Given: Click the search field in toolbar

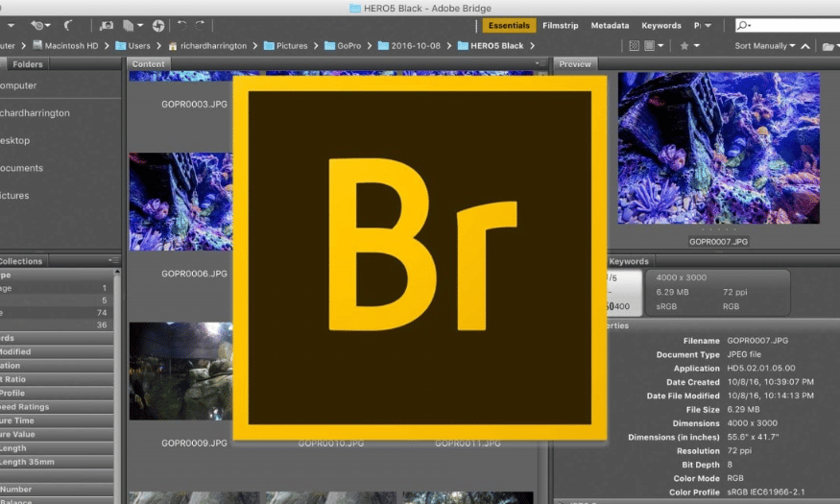Looking at the screenshot, I should pos(787,25).
